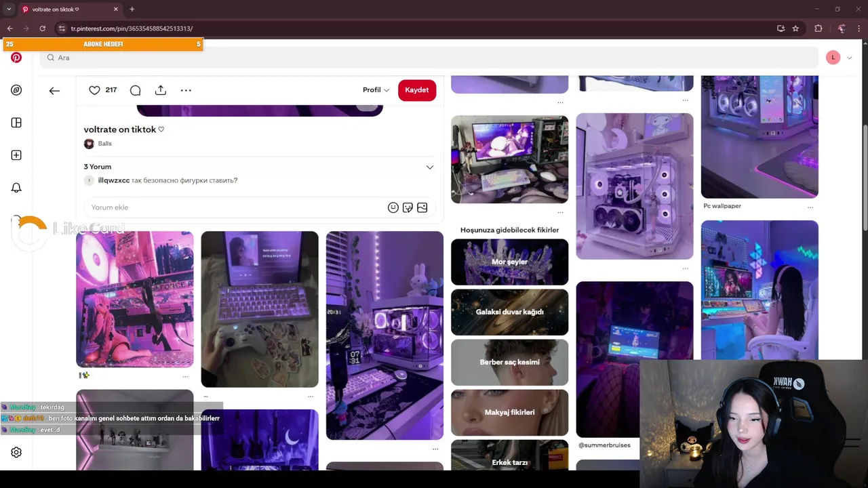Open the install app icon in address bar
868x488 pixels.
781,28
